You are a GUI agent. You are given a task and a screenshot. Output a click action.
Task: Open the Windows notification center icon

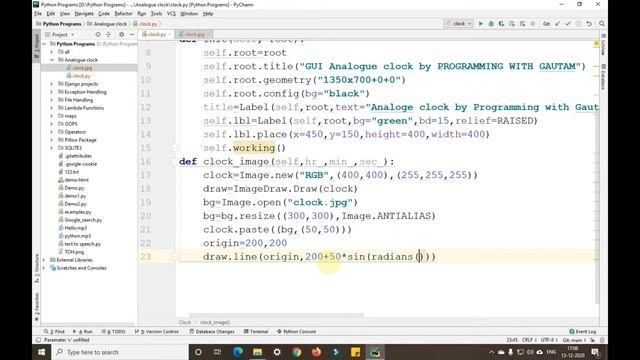[x=595, y=352]
